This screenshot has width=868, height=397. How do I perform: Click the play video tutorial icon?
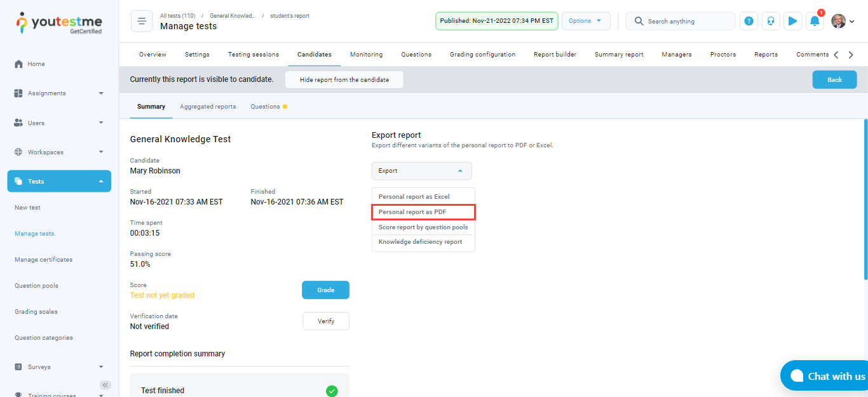click(792, 21)
